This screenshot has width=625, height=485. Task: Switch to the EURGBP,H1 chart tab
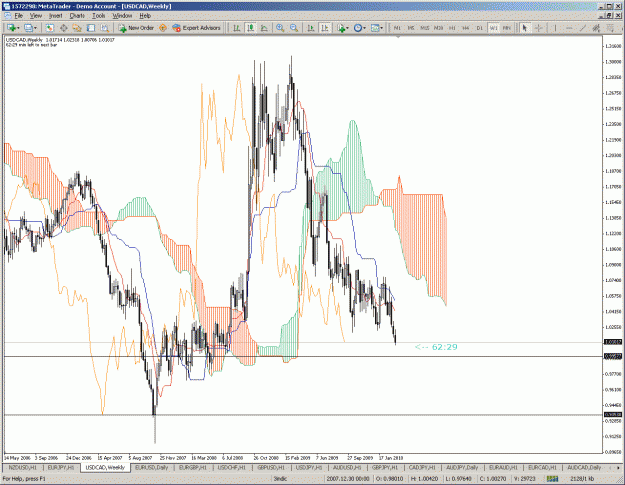193,467
